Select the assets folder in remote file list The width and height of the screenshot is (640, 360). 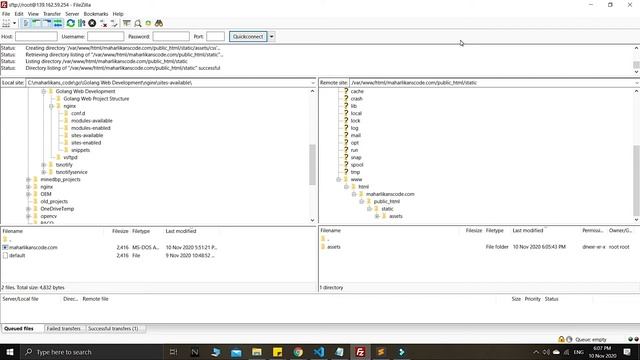pyautogui.click(x=334, y=247)
